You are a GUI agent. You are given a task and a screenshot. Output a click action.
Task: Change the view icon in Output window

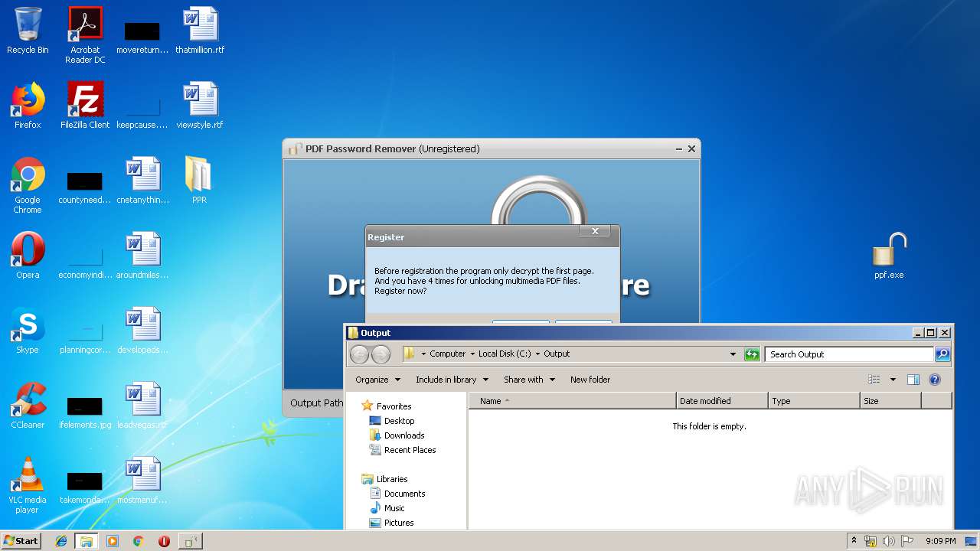pyautogui.click(x=874, y=380)
